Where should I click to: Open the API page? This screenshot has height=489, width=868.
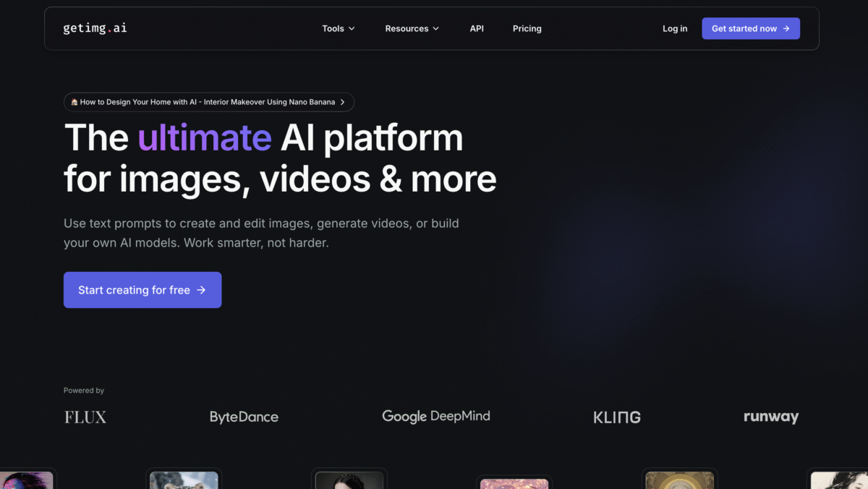(477, 28)
